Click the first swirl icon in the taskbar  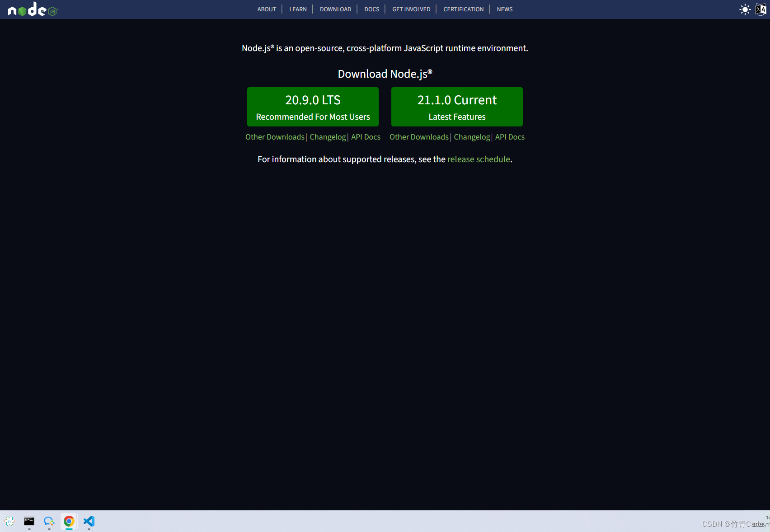coord(9,521)
